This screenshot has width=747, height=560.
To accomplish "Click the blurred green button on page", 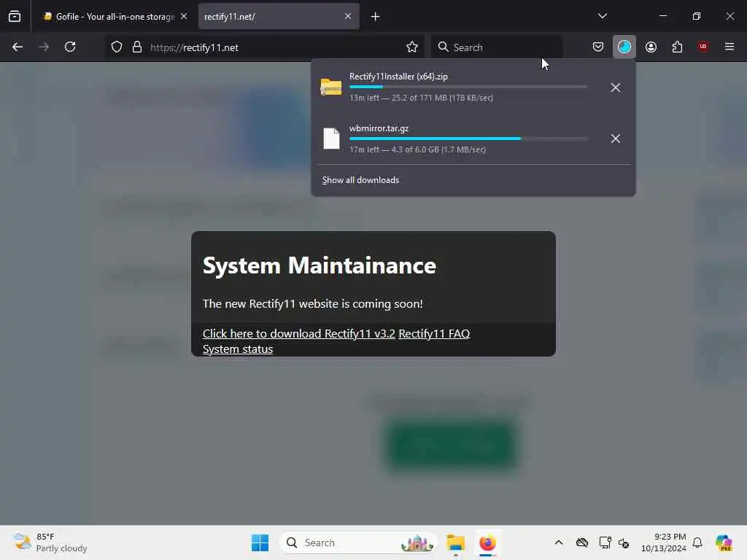I will (x=451, y=444).
